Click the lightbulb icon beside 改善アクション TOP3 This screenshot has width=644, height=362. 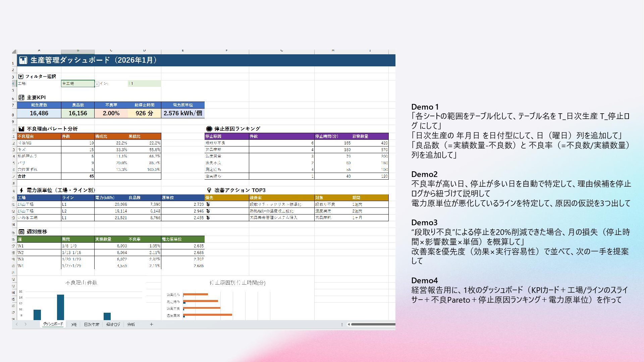[209, 190]
